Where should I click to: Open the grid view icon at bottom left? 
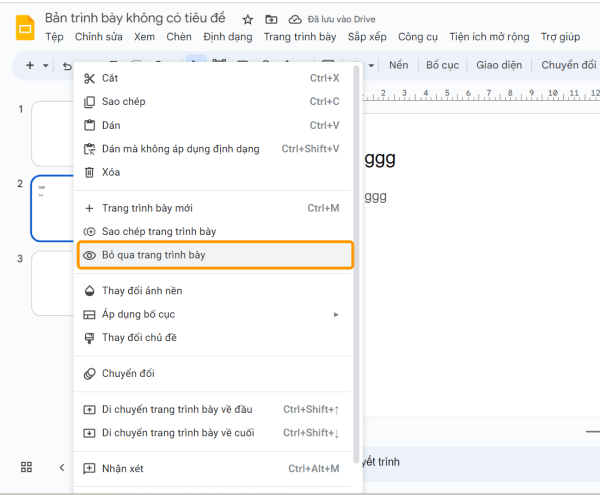tap(26, 467)
